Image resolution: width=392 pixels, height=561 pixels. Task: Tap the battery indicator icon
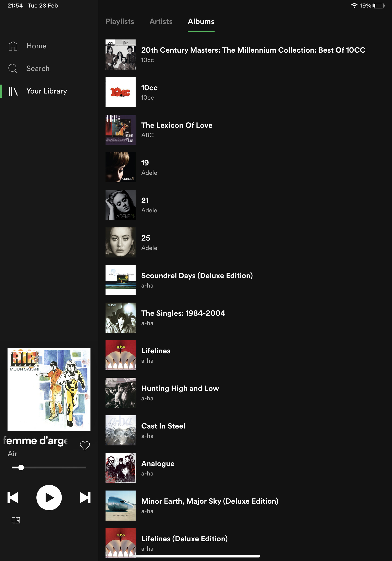378,6
